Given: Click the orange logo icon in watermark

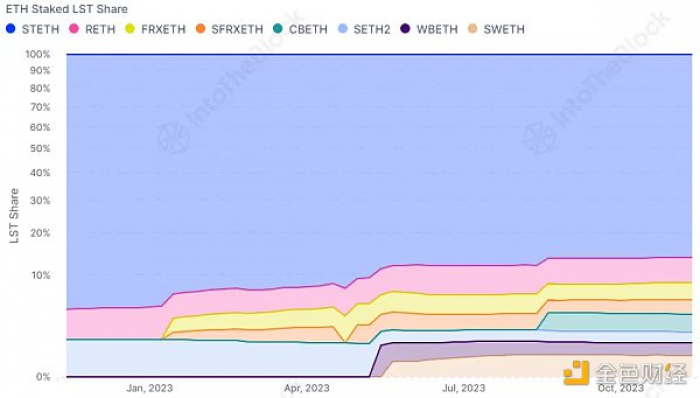Looking at the screenshot, I should tap(576, 373).
